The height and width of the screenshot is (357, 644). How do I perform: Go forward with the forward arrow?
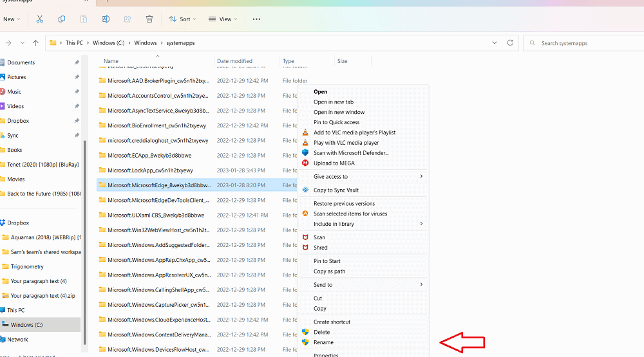pyautogui.click(x=8, y=42)
